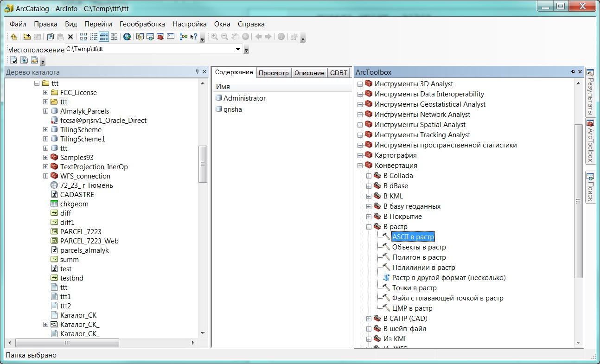Expand the 'В KML' toolset

369,196
